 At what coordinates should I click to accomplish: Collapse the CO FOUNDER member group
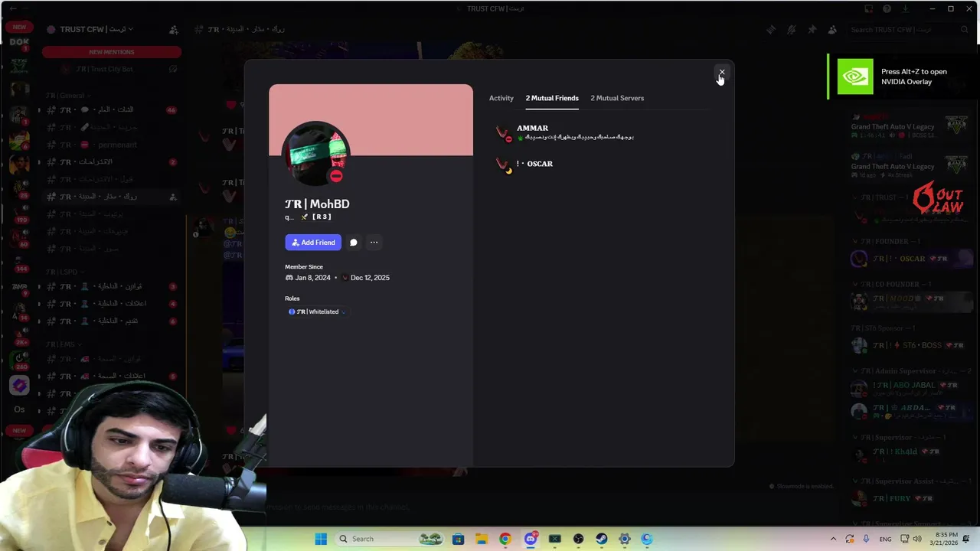point(893,284)
